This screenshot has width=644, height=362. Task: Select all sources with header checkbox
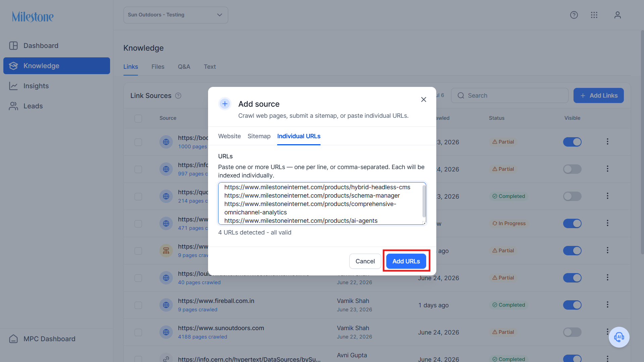(x=138, y=118)
